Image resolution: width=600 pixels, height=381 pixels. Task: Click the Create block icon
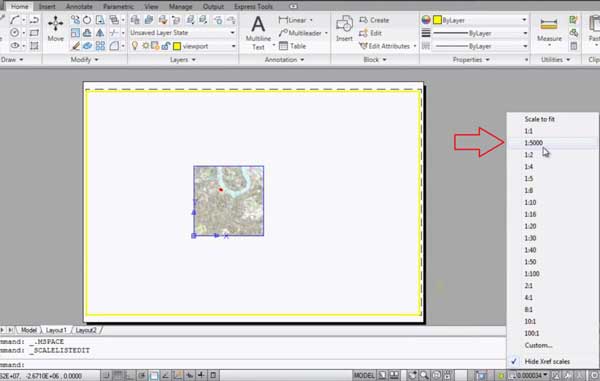(374, 20)
